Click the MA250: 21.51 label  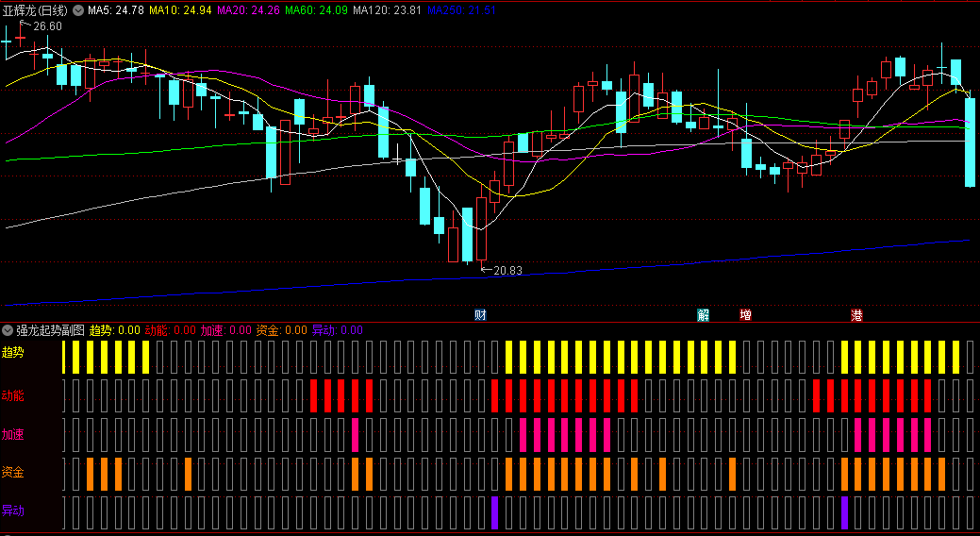point(461,10)
